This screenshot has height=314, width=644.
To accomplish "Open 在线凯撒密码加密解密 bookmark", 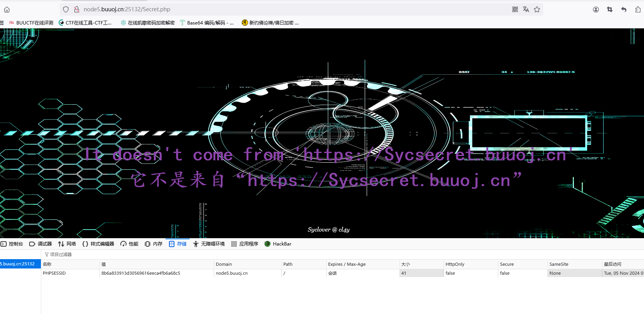I will point(148,23).
